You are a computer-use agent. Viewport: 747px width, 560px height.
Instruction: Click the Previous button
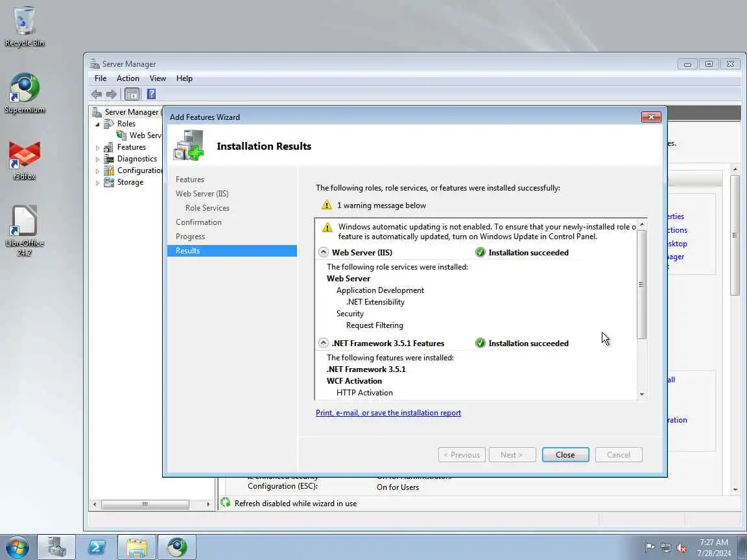462,455
